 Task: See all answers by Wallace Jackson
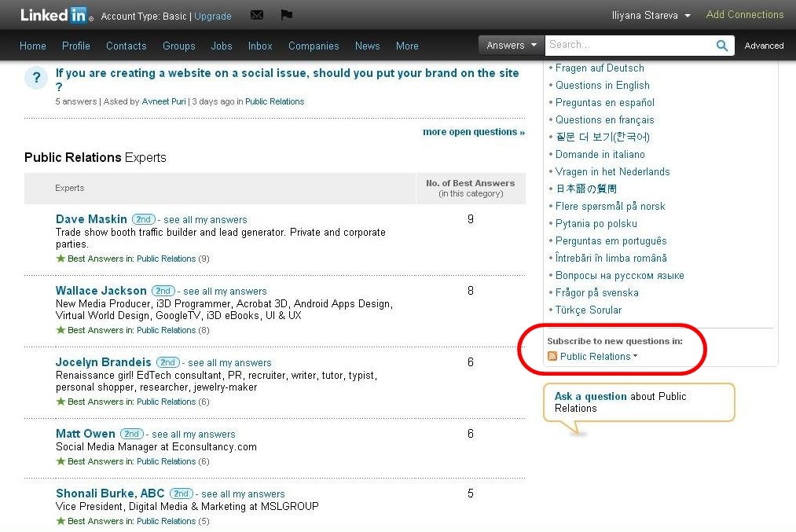click(x=225, y=292)
